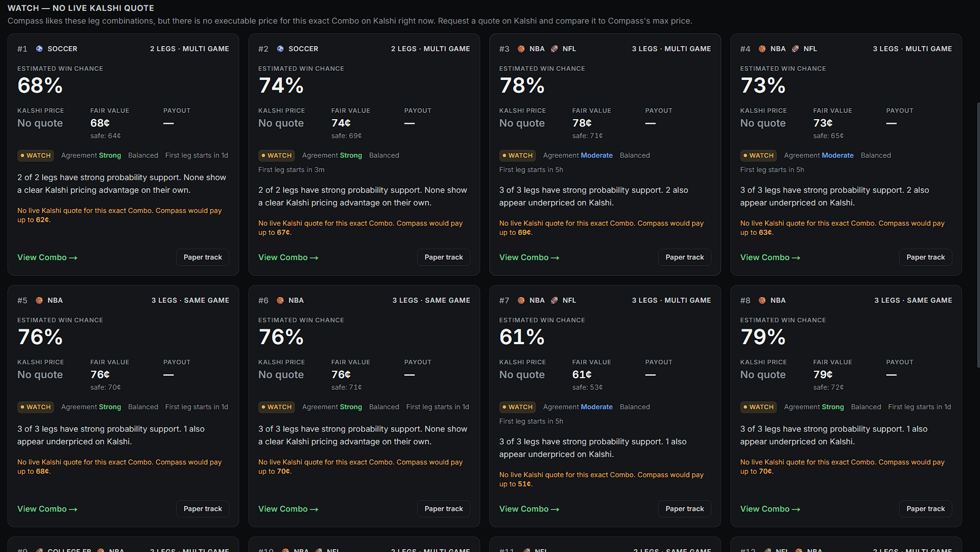Click 'First leg starts in 3m' on card #2

point(291,170)
